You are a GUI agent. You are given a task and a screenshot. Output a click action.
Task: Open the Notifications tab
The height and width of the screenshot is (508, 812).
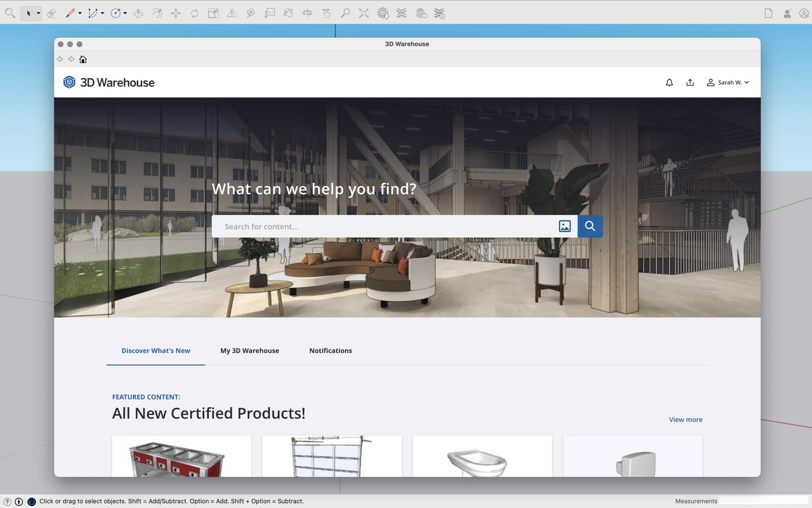coord(331,350)
